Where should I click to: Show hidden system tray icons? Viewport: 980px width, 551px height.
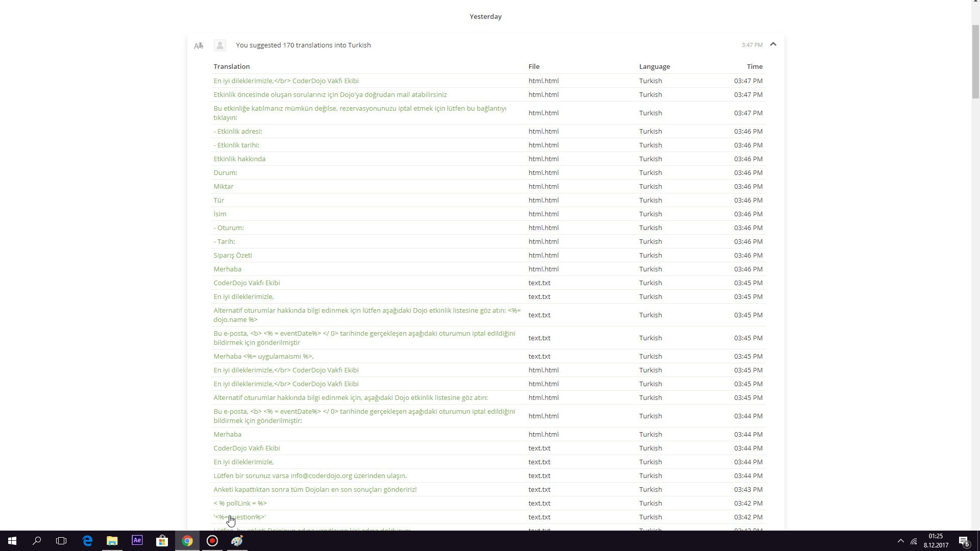(900, 541)
